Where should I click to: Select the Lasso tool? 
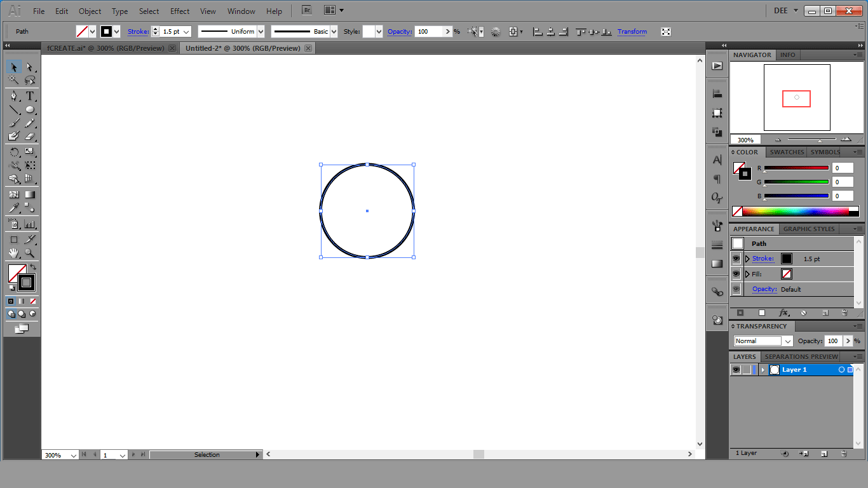pos(29,81)
